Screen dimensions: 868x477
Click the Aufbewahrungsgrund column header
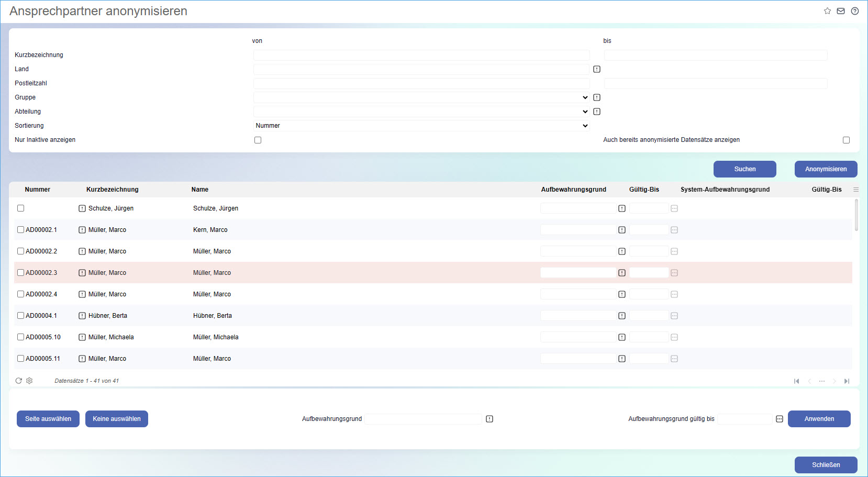573,190
